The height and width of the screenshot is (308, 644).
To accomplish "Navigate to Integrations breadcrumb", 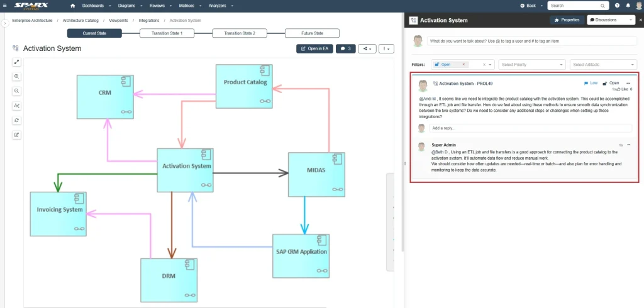I will [148, 20].
